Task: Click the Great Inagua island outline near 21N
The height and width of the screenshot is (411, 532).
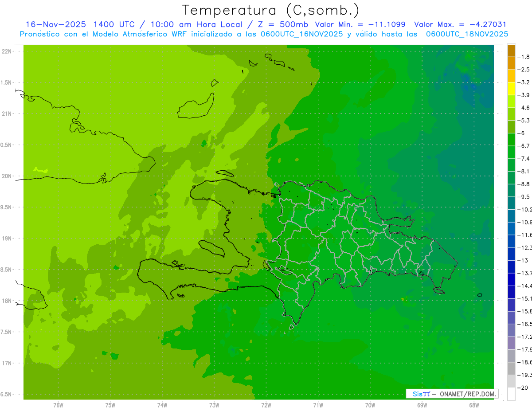Action: pyautogui.click(x=196, y=106)
